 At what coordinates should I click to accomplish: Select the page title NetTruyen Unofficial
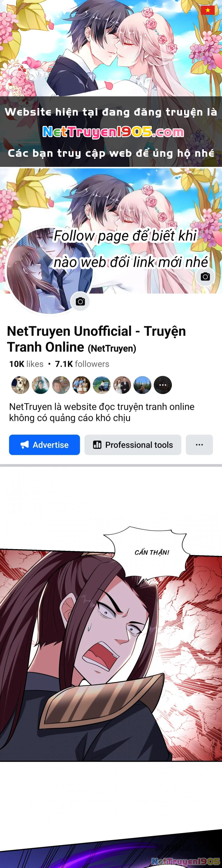tap(97, 339)
